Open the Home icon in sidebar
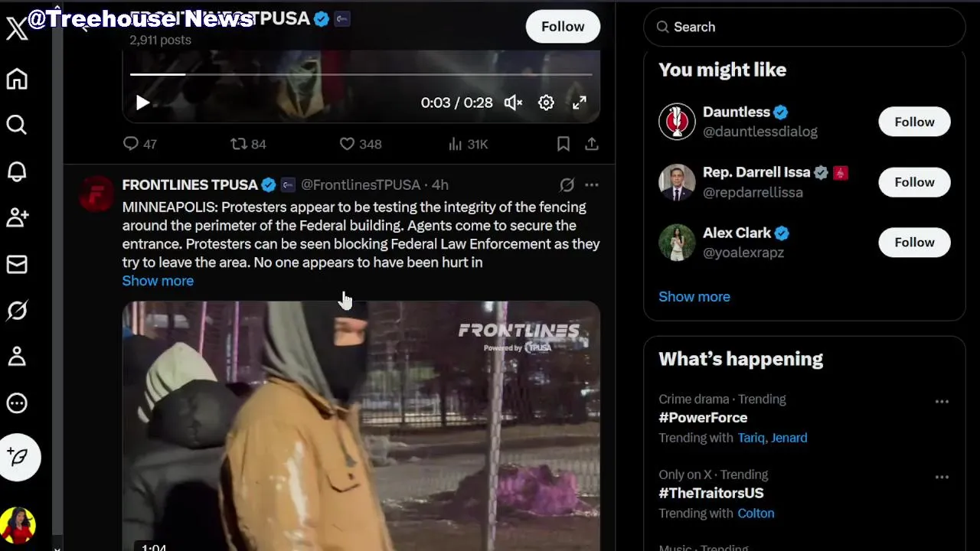Image resolution: width=980 pixels, height=551 pixels. [x=17, y=79]
